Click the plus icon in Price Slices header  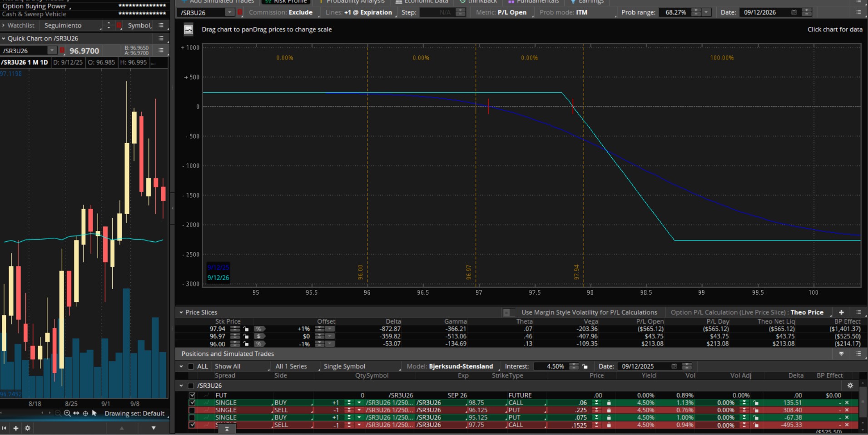point(841,312)
